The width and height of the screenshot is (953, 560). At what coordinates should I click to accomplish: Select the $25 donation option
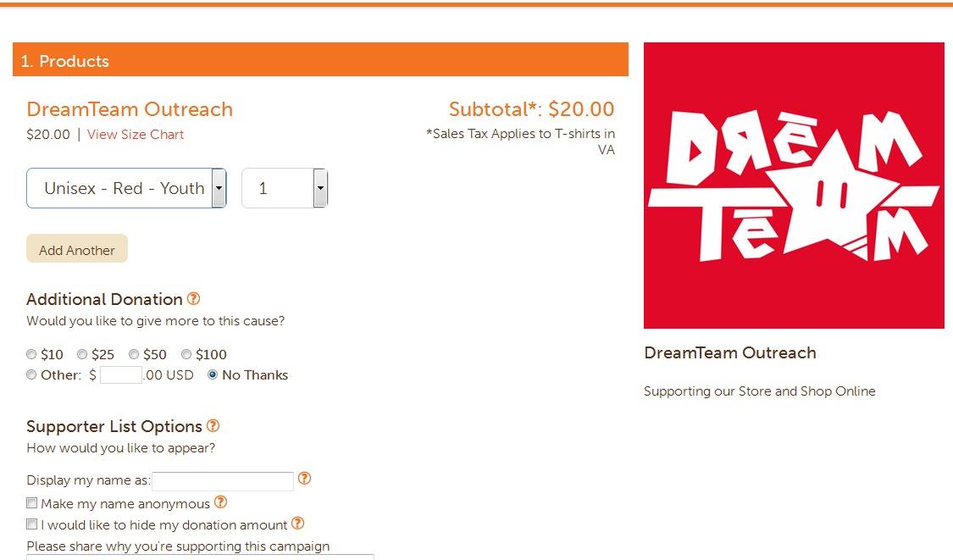tap(82, 354)
